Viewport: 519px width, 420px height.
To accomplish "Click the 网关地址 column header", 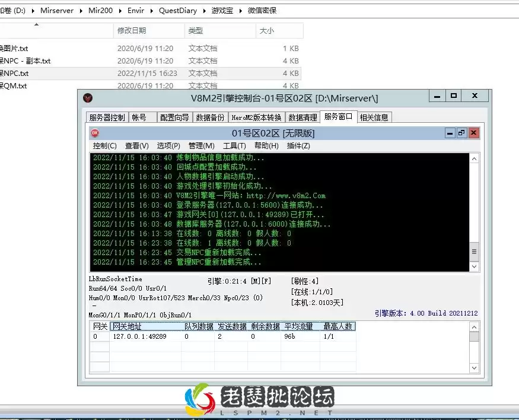I will point(146,326).
